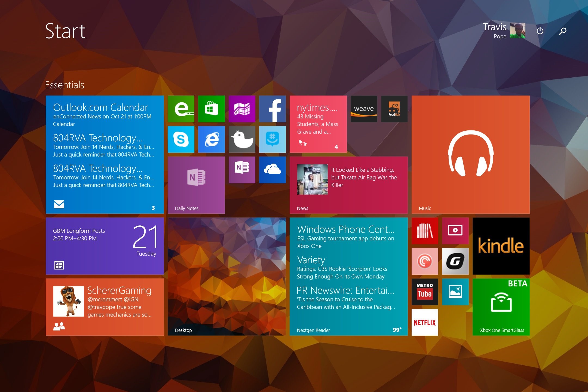The width and height of the screenshot is (588, 392).
Task: Open the purple Maps tile
Action: click(x=242, y=109)
